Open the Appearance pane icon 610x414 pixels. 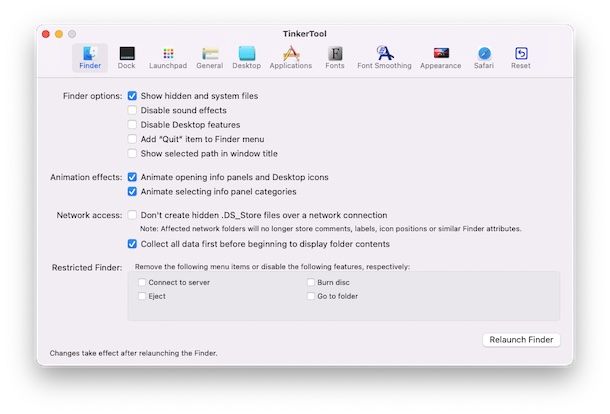pyautogui.click(x=440, y=58)
